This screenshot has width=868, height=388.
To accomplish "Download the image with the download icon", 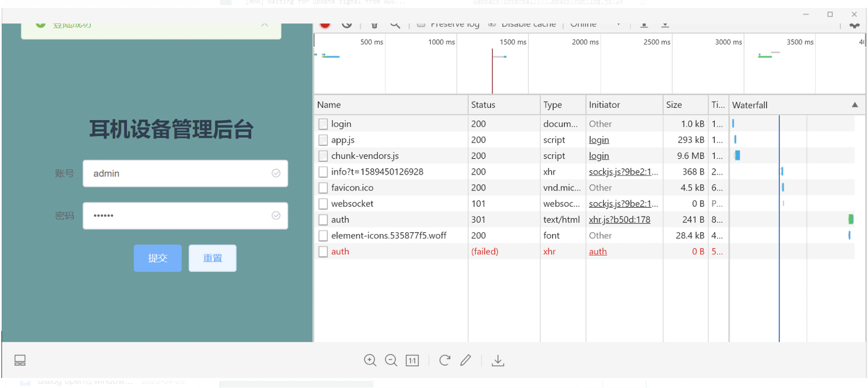I will point(498,360).
